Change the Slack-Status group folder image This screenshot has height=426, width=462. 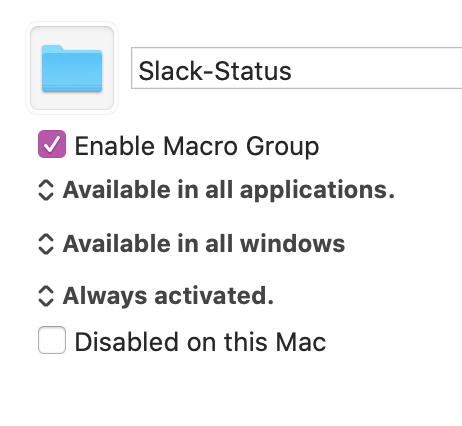72,68
